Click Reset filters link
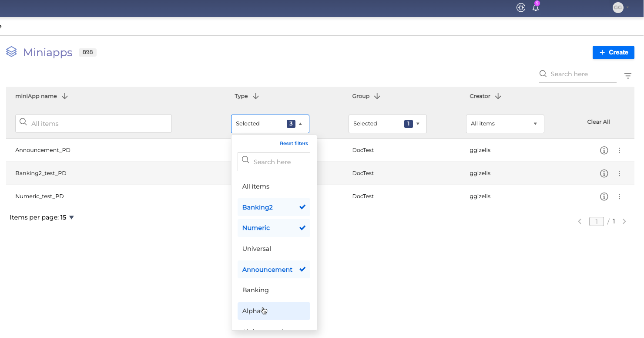644x338 pixels. coord(294,143)
